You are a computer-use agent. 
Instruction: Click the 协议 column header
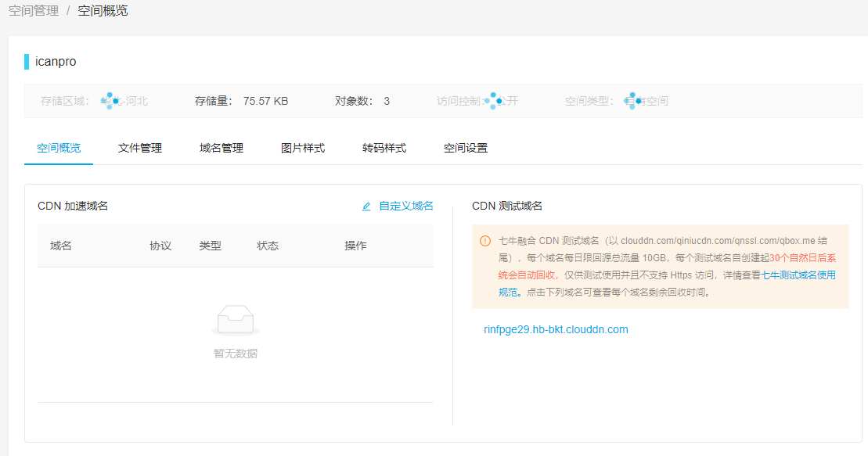(160, 246)
